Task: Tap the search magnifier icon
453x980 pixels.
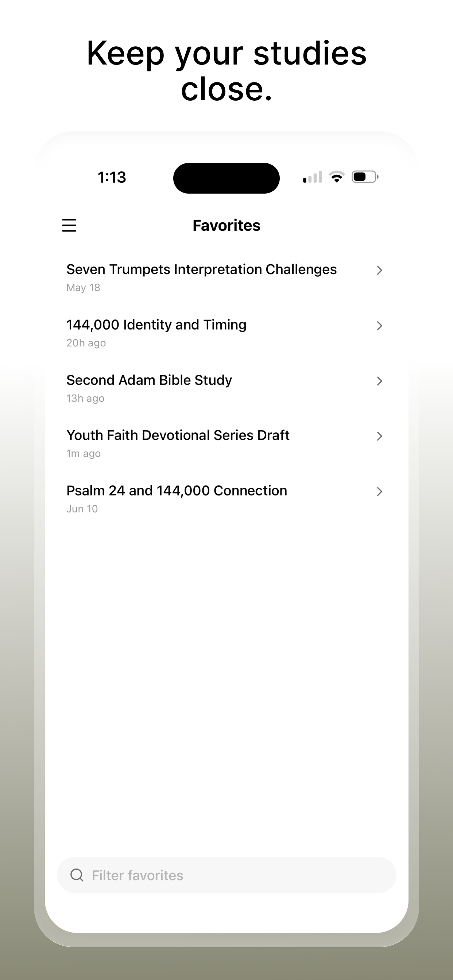Action: (77, 875)
